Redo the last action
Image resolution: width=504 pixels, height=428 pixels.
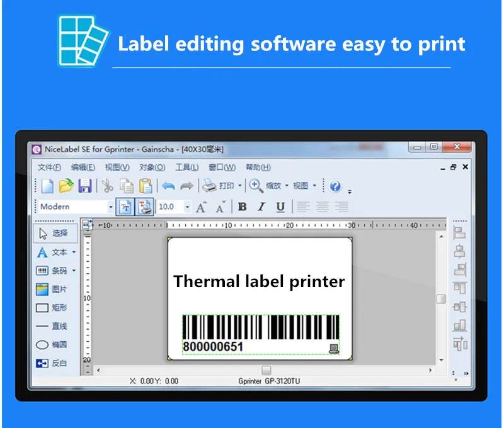186,186
